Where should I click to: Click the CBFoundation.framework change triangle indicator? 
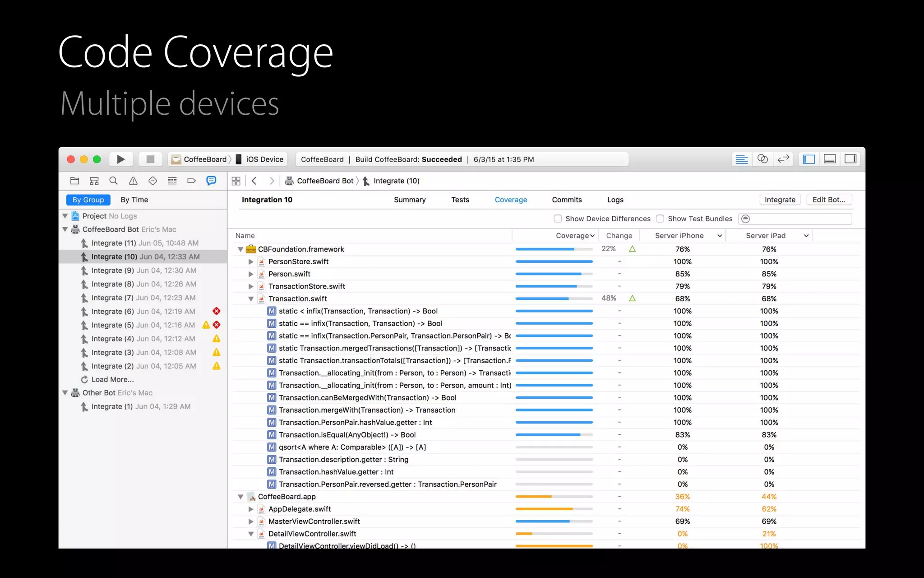pos(632,249)
